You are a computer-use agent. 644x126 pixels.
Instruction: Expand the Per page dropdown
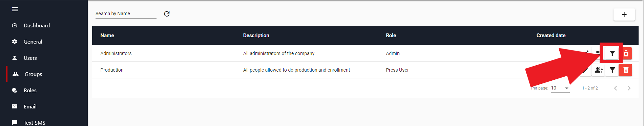pyautogui.click(x=560, y=88)
